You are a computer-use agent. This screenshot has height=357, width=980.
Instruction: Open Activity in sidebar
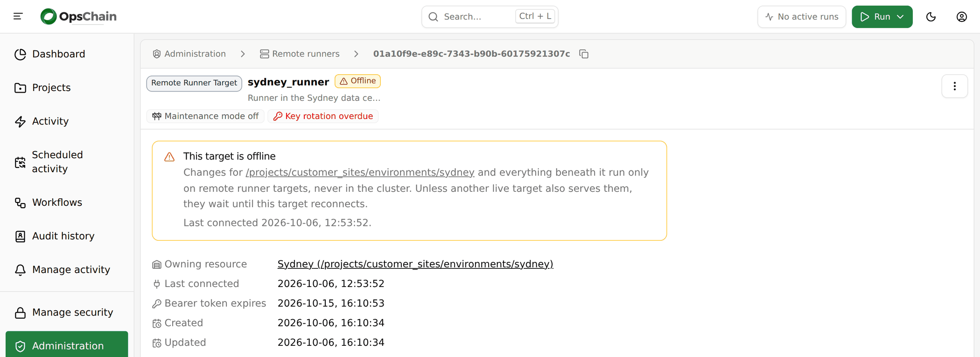pyautogui.click(x=67, y=121)
